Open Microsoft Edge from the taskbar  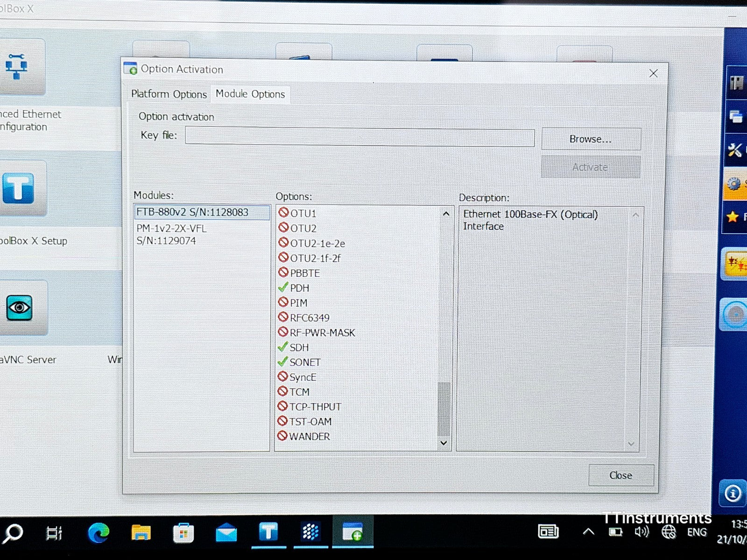[99, 532]
